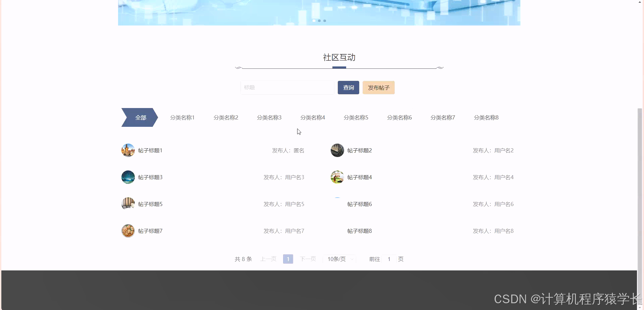Click the 查询 search button
The height and width of the screenshot is (310, 644).
coord(348,87)
